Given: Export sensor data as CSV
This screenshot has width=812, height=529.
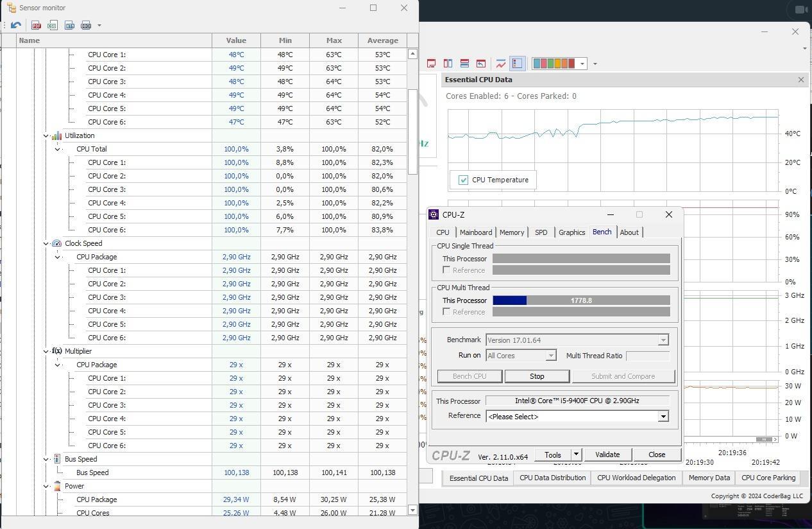Looking at the screenshot, I should (x=53, y=25).
